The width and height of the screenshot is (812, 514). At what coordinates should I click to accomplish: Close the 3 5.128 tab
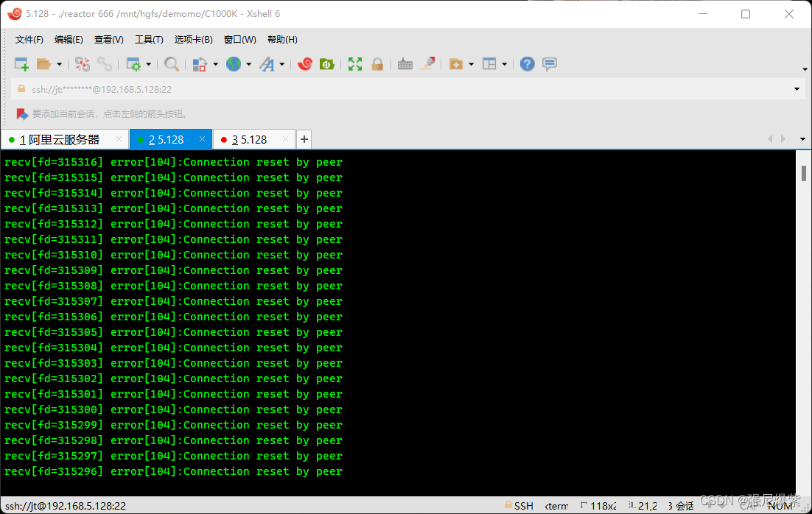point(285,139)
